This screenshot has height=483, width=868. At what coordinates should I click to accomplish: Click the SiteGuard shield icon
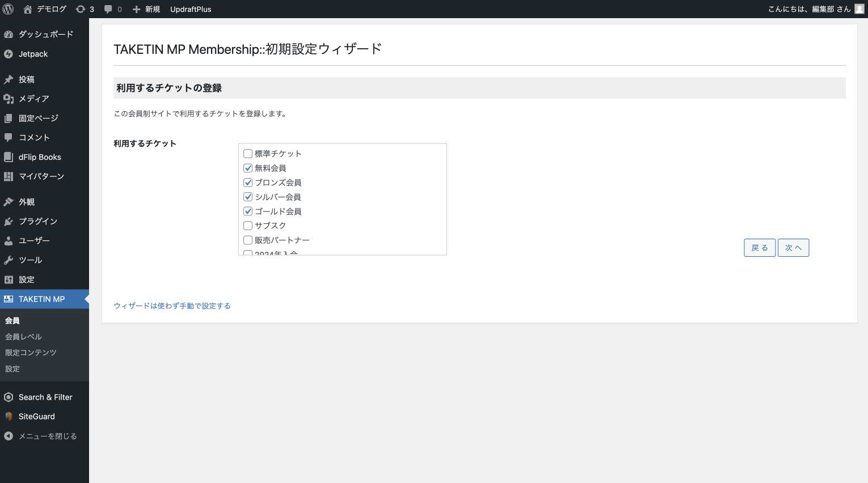click(9, 416)
